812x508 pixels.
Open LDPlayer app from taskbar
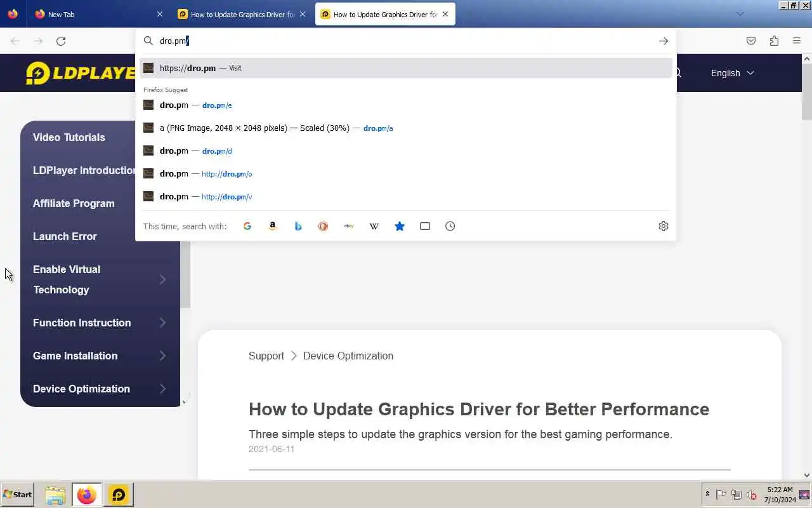(119, 495)
